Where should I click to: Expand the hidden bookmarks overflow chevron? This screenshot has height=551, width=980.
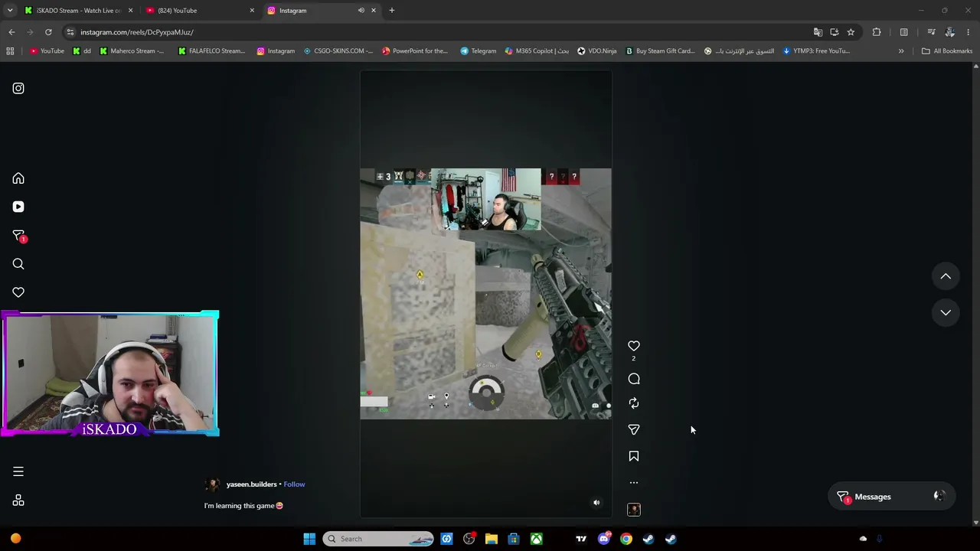[x=901, y=51]
